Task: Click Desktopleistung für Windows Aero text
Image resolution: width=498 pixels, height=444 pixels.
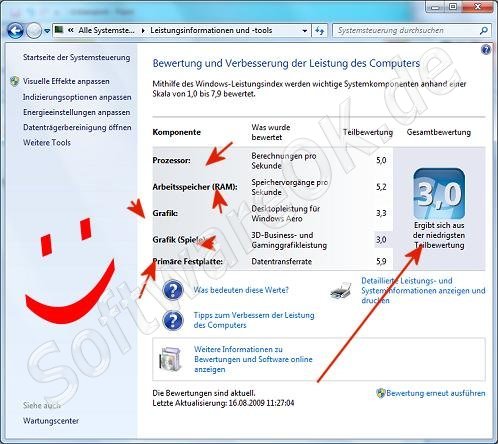Action: [285, 214]
